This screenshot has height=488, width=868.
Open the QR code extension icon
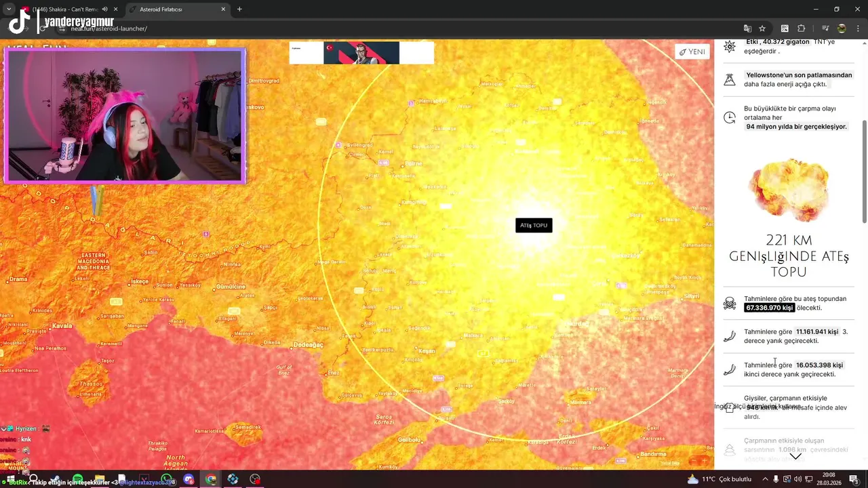[x=785, y=28]
